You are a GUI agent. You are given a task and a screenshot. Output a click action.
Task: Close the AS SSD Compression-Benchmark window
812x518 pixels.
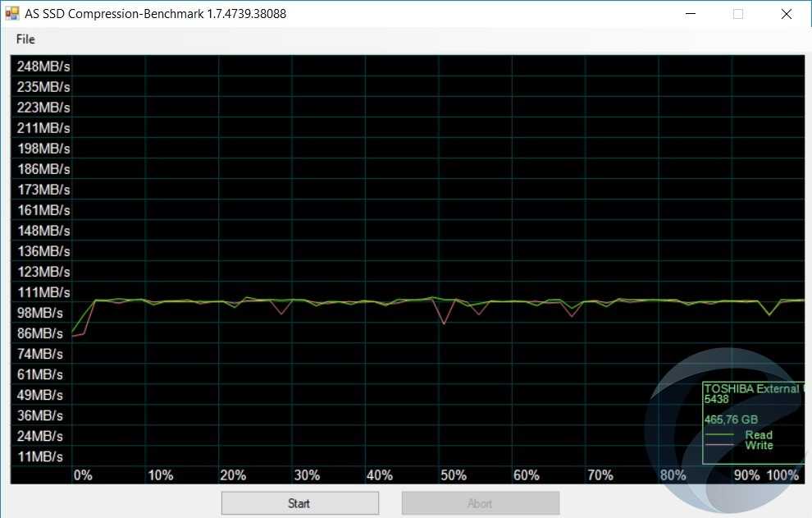[787, 13]
